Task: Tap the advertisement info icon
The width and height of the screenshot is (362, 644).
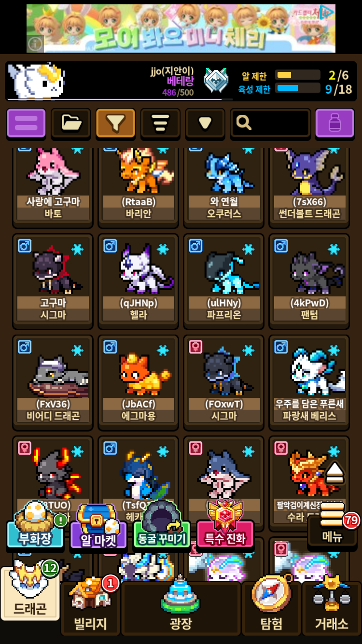Action: [35, 44]
